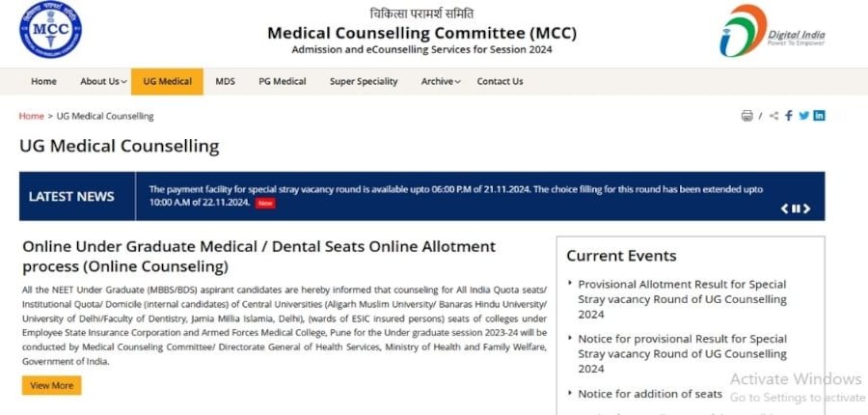This screenshot has height=415, width=868.
Task: Open Provisional Allotment Result link
Action: pyautogui.click(x=682, y=299)
